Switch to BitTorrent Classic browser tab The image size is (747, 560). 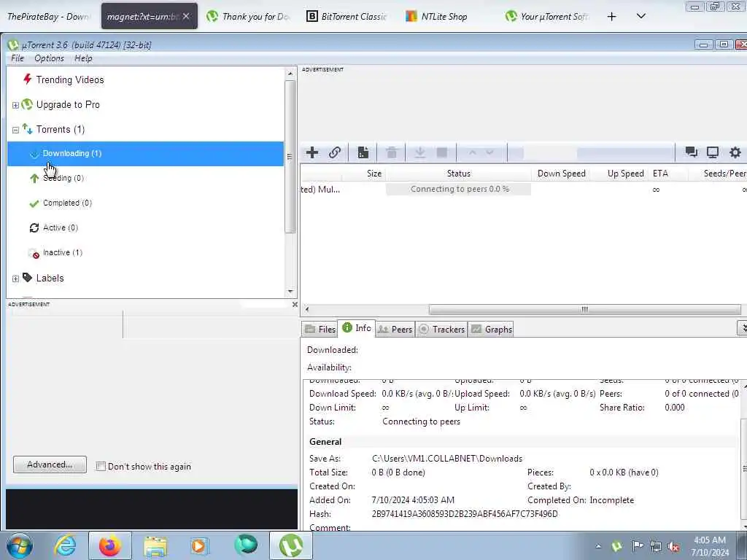click(x=347, y=16)
